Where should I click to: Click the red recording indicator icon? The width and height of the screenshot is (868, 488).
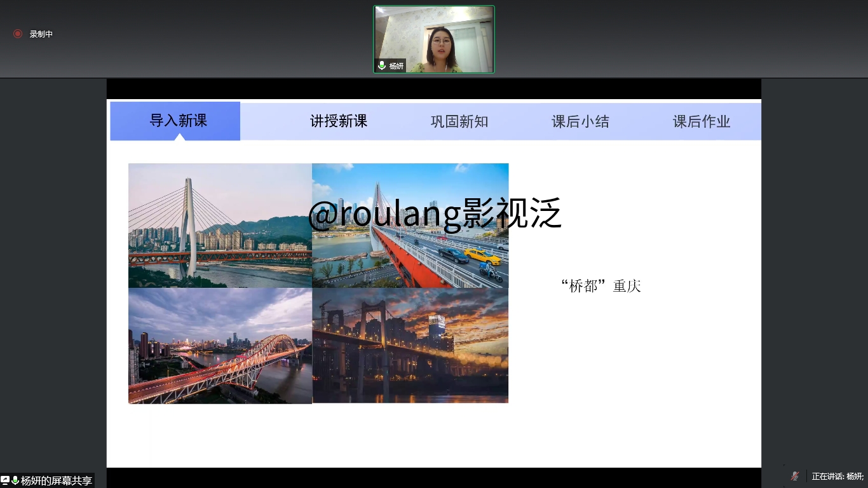18,34
